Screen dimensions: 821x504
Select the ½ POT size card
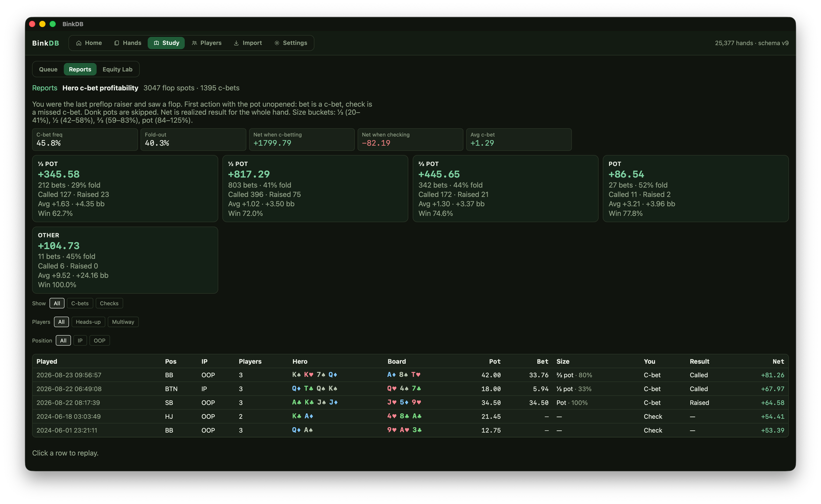315,189
